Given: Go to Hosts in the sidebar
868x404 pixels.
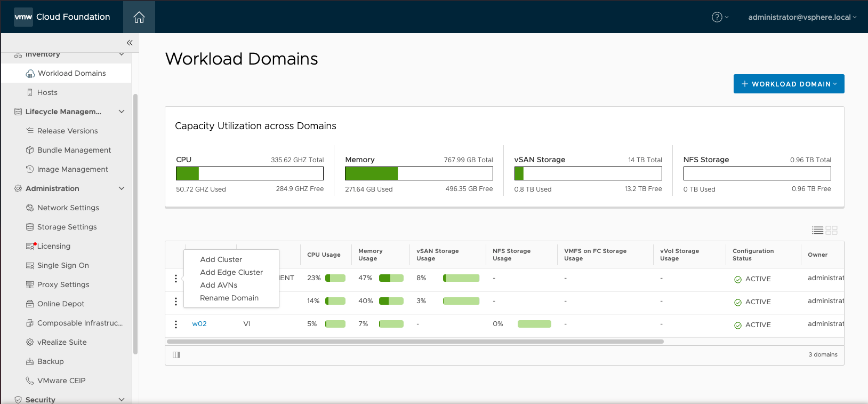Looking at the screenshot, I should click(x=47, y=92).
